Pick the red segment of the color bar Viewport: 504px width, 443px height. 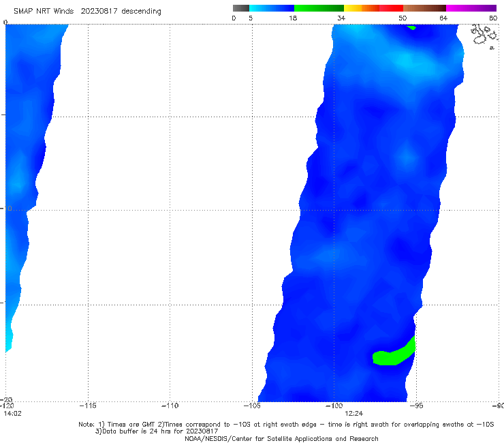[391, 8]
